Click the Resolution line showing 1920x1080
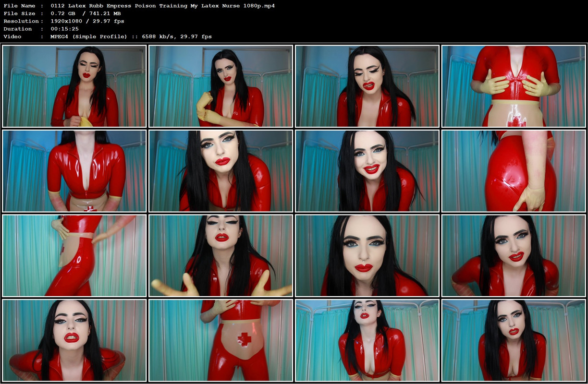This screenshot has height=384, width=588. click(63, 21)
